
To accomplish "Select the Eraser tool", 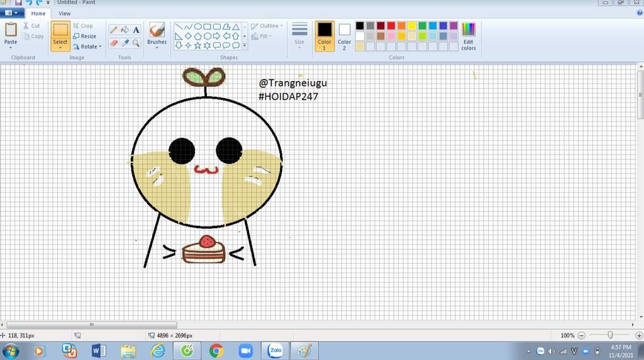I will [114, 43].
